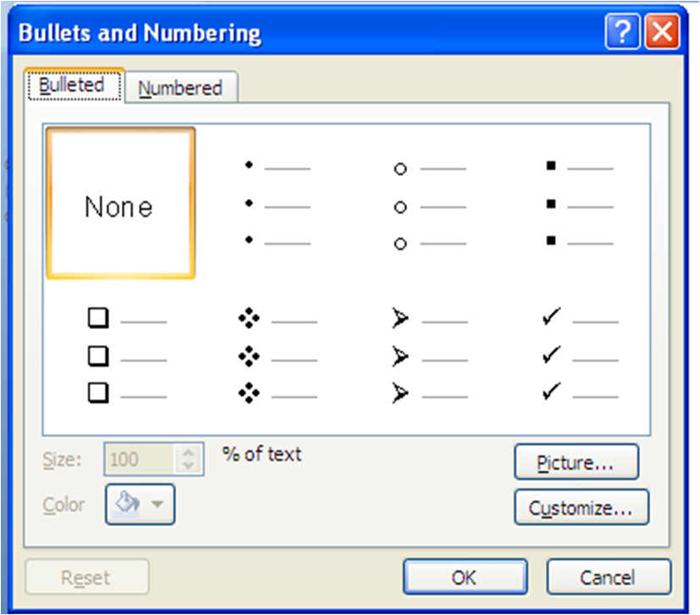This screenshot has width=700, height=615.
Task: Click the Customize button
Action: tap(581, 508)
